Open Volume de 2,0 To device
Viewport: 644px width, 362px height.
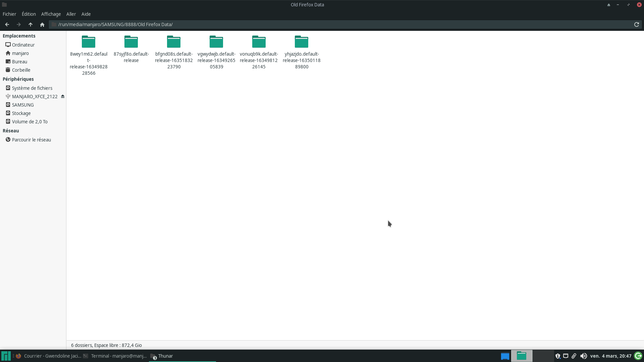[x=30, y=122]
